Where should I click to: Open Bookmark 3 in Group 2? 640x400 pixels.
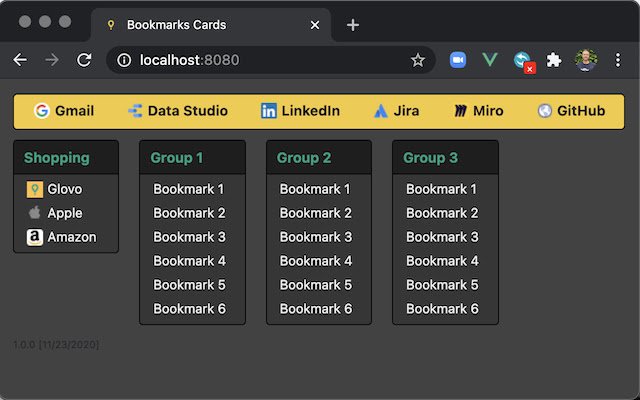(x=316, y=237)
